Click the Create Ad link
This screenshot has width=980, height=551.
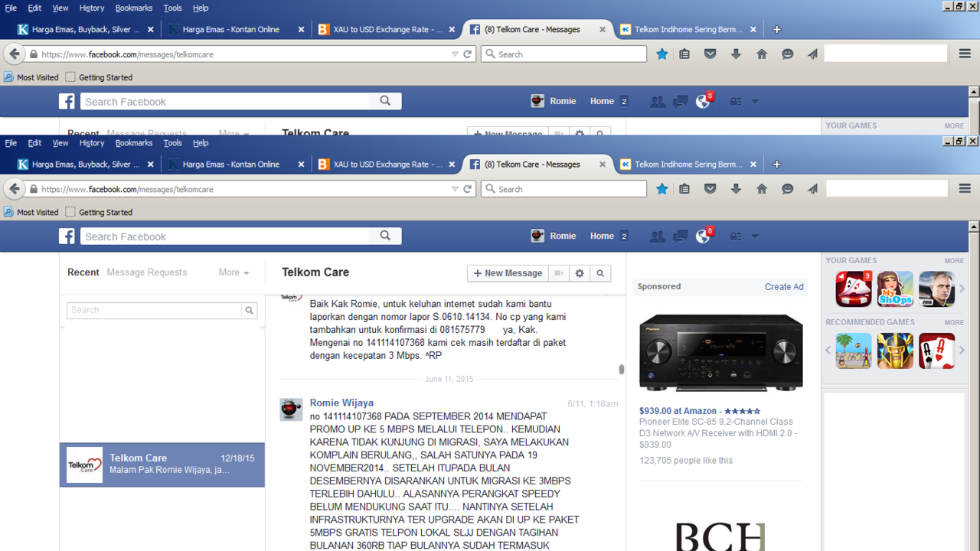pyautogui.click(x=784, y=287)
